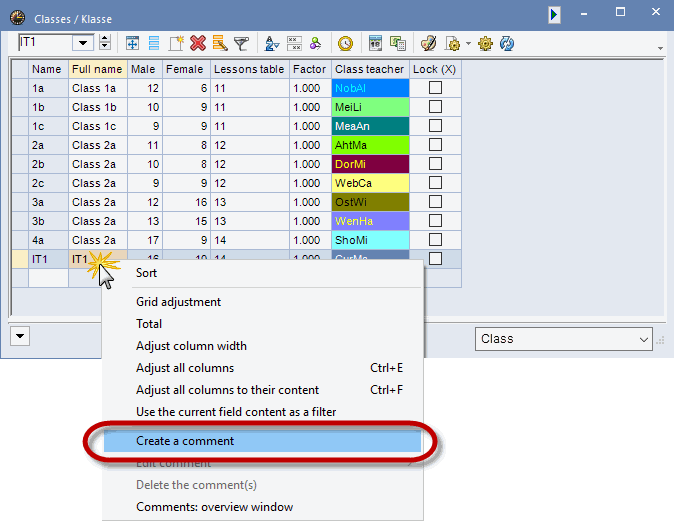
Task: Choose Adjust all columns menu entry
Action: (x=185, y=368)
